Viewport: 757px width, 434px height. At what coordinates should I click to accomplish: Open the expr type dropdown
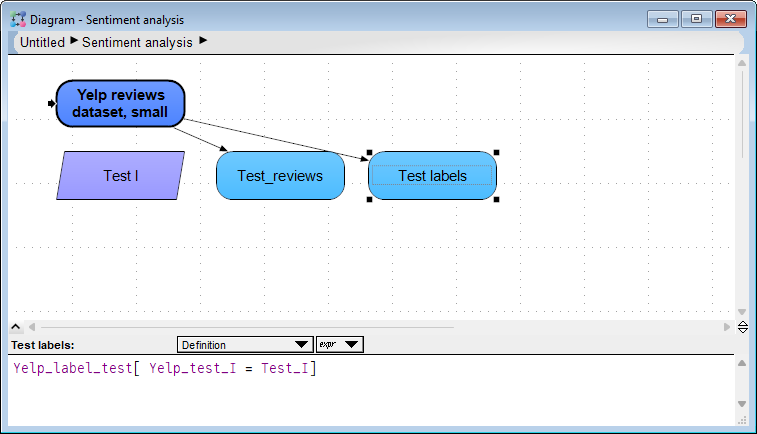[339, 345]
